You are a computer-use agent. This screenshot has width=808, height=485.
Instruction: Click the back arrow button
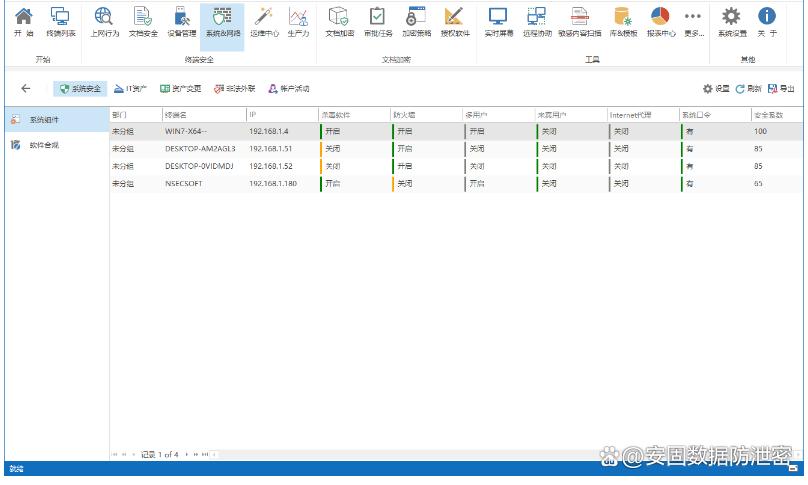(x=26, y=89)
